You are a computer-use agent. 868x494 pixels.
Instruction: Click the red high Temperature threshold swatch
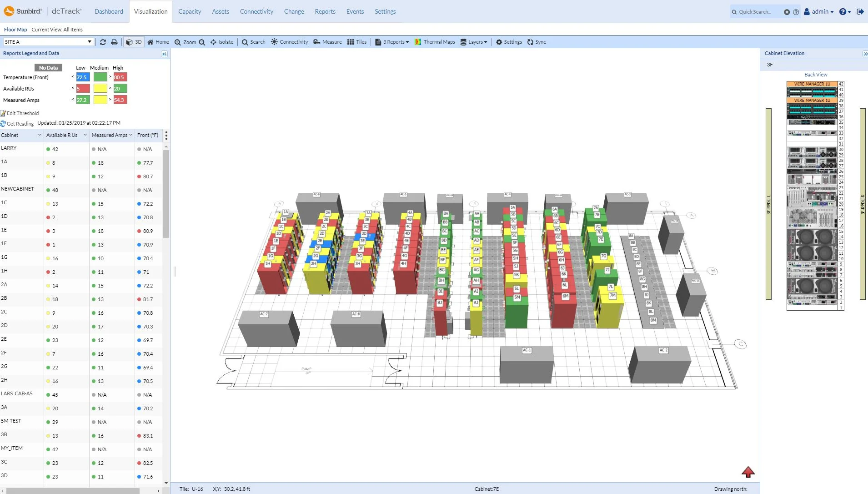[x=120, y=77]
